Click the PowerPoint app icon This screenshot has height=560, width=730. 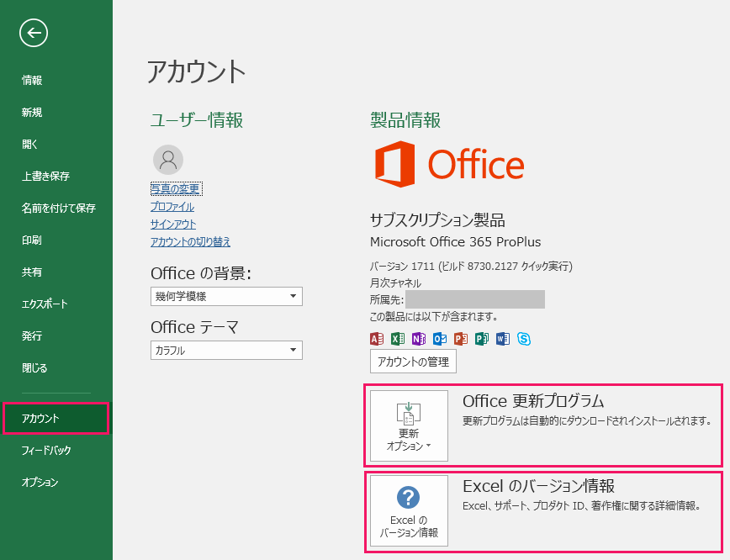pos(460,339)
